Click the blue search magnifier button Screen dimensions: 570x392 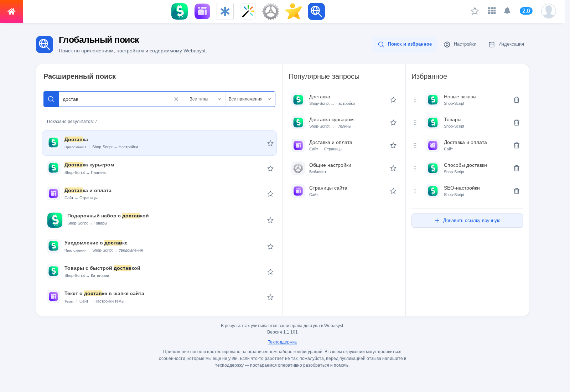[x=51, y=99]
